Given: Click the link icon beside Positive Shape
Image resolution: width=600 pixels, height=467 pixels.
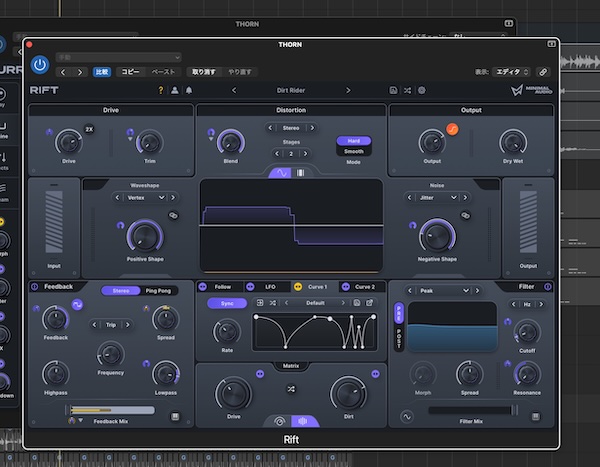Looking at the screenshot, I should point(173,216).
